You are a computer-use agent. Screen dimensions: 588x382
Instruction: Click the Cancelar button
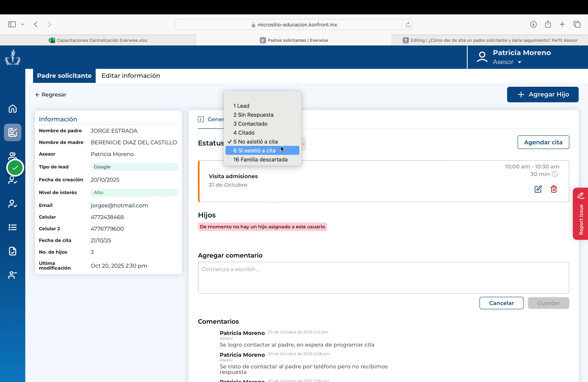501,303
